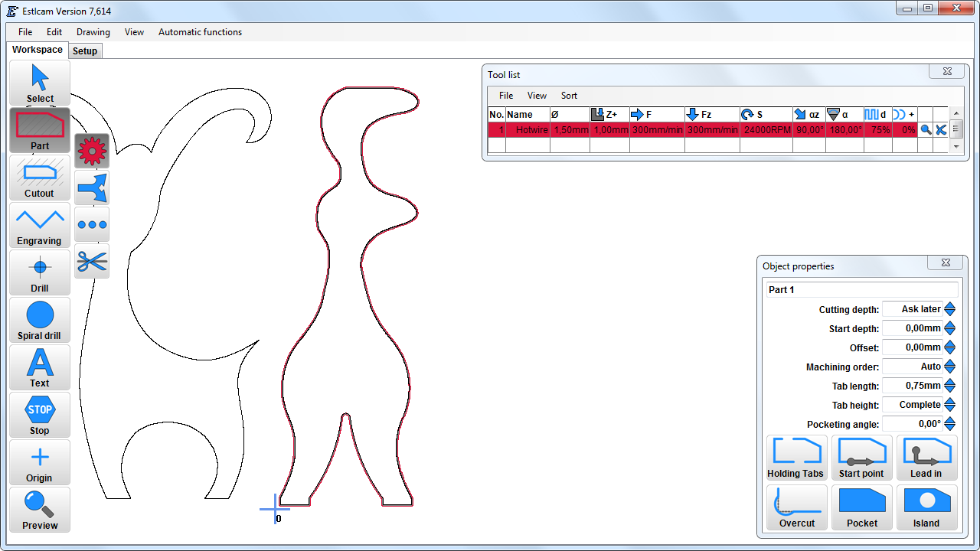This screenshot has width=980, height=551.
Task: Click the Name column header in Tool list
Action: click(x=528, y=115)
